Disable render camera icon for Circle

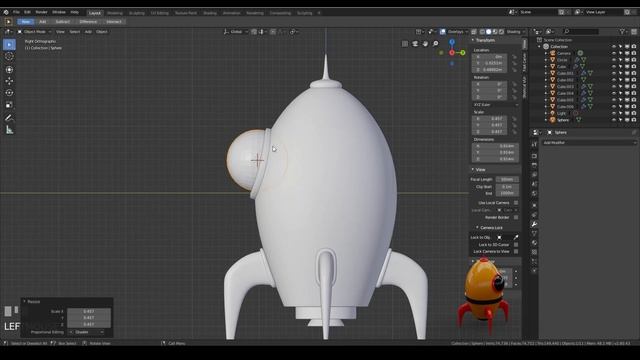pos(634,60)
